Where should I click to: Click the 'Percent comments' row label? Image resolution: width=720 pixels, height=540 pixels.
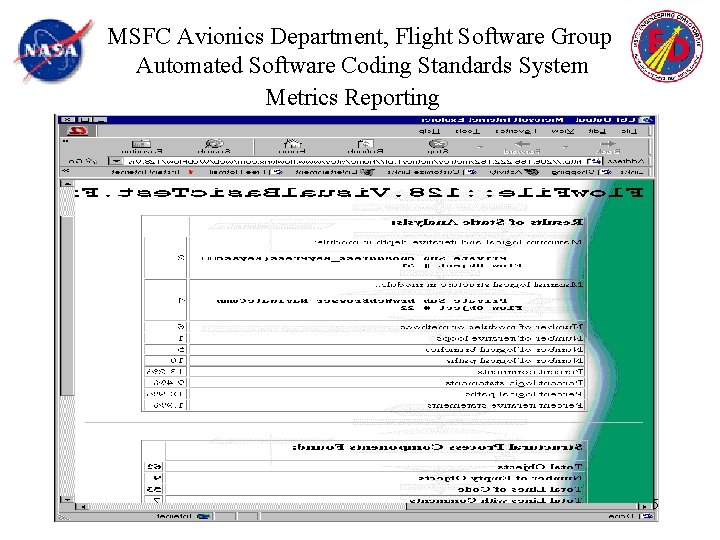click(x=530, y=372)
